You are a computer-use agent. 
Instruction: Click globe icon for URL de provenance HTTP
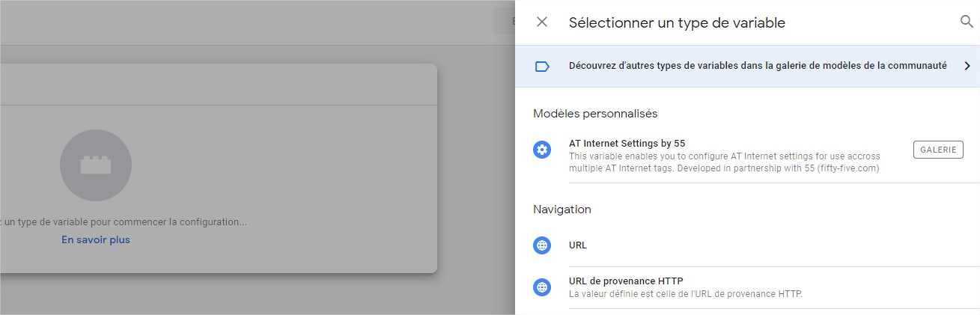click(x=542, y=287)
